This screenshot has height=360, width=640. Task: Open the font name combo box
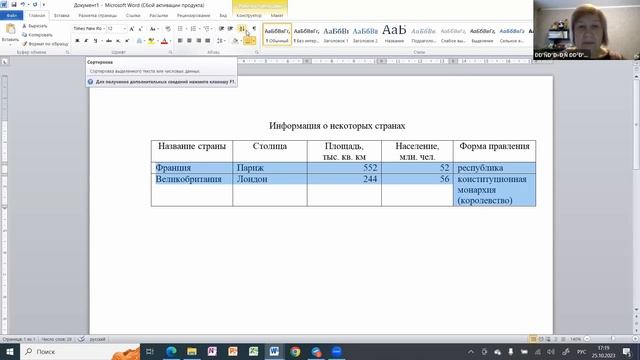(x=89, y=29)
